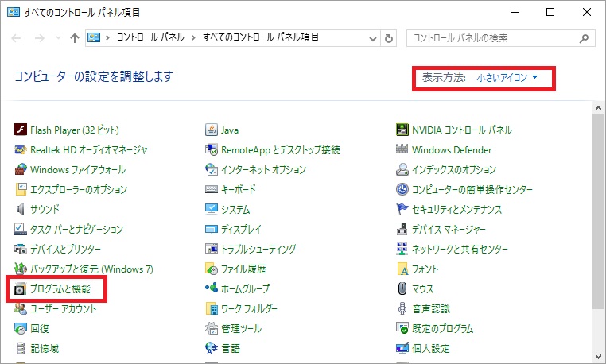
Task: Click the インデックスのオプション icon
Action: pyautogui.click(x=402, y=169)
